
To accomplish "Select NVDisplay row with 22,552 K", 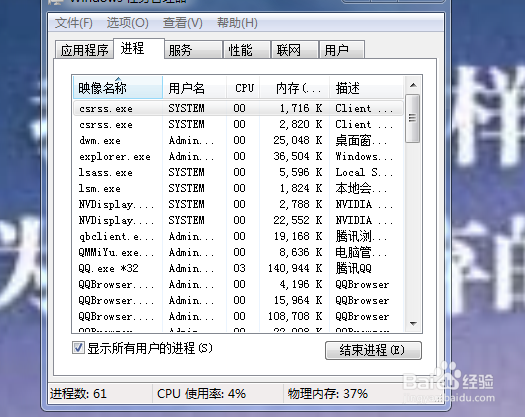I will pos(238,220).
